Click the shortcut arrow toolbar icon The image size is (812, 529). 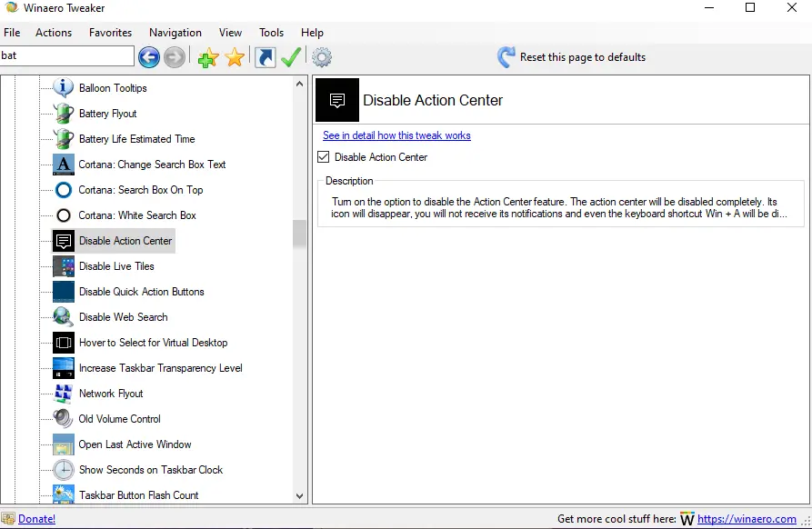click(266, 57)
